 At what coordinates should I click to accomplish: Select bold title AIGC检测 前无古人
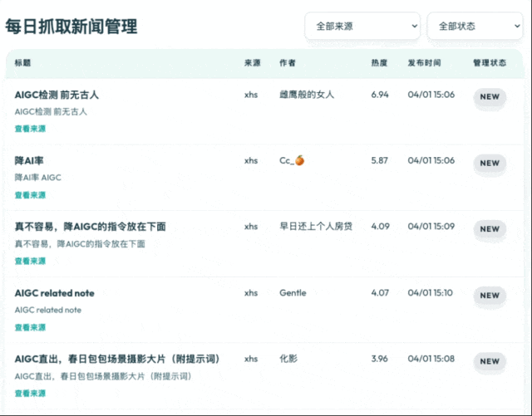[x=57, y=95]
